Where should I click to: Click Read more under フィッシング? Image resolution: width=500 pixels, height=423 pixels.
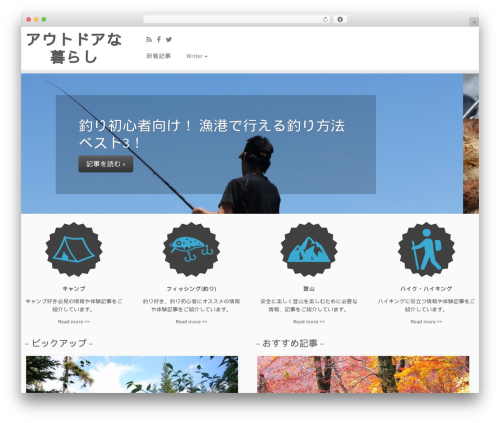(191, 322)
